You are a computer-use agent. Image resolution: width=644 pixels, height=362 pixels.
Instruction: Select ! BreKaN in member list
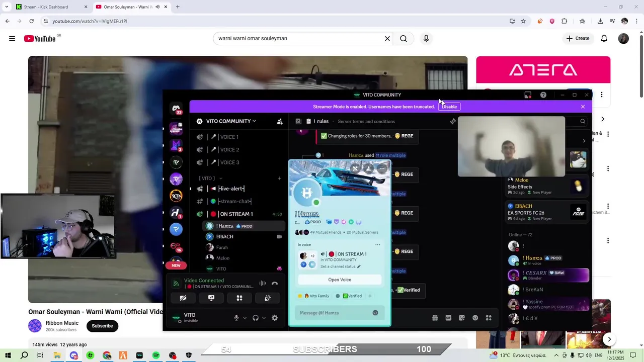coord(547,290)
